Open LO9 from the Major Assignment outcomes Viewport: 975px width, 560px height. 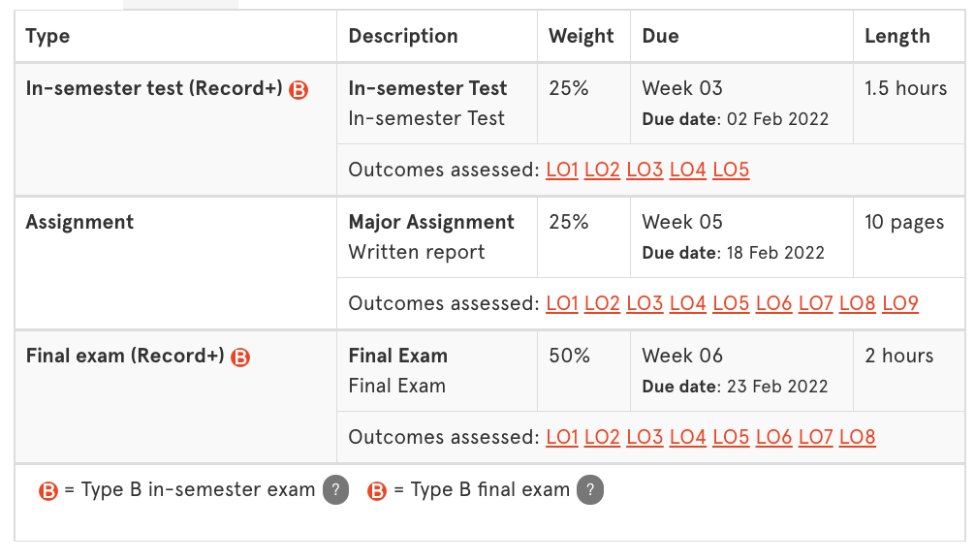point(899,303)
